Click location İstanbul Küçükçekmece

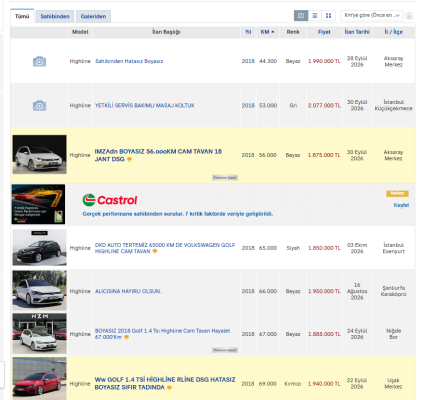(393, 105)
